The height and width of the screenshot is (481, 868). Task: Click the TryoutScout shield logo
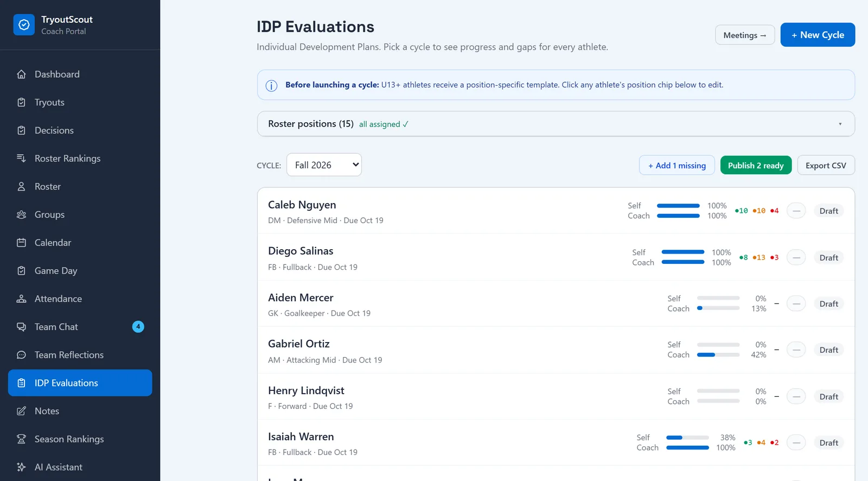pyautogui.click(x=24, y=25)
